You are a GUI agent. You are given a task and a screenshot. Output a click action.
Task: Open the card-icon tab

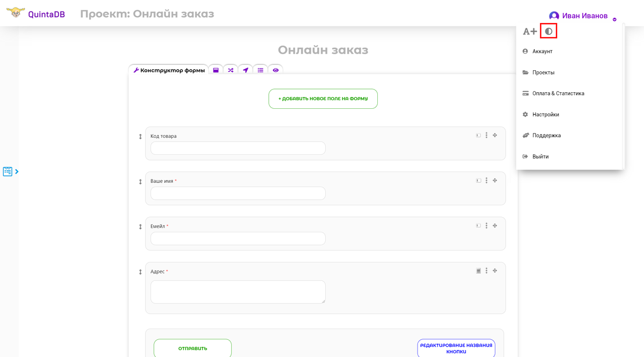tap(216, 70)
